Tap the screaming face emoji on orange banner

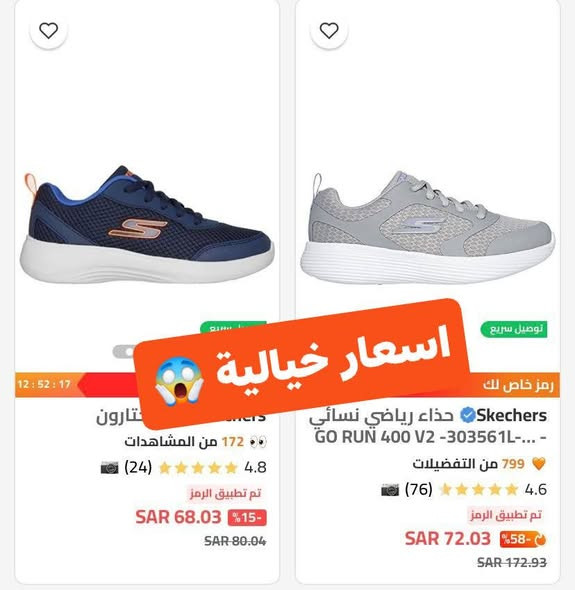[179, 381]
